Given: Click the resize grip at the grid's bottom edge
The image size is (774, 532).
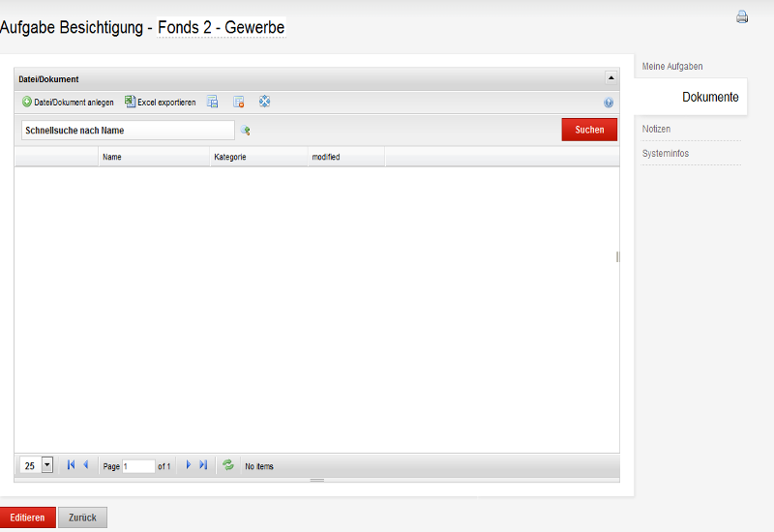Looking at the screenshot, I should click(x=317, y=480).
